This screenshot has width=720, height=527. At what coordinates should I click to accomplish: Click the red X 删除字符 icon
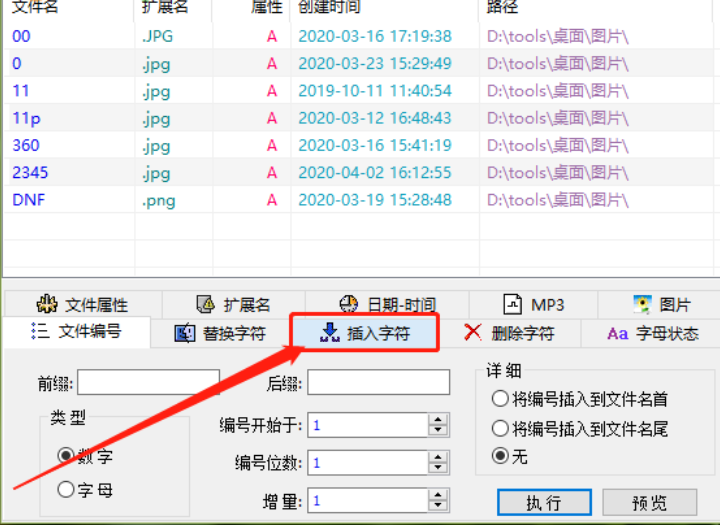[x=473, y=333]
